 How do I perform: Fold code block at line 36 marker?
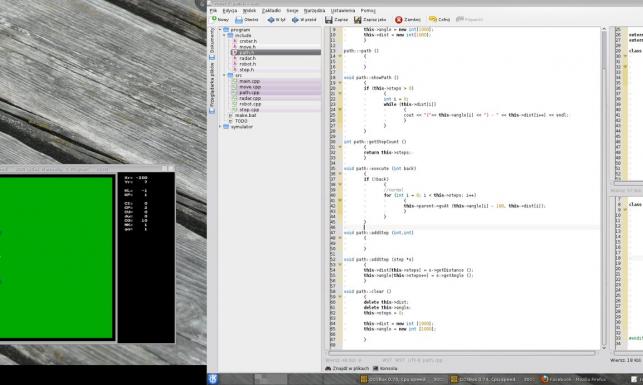coord(340,174)
